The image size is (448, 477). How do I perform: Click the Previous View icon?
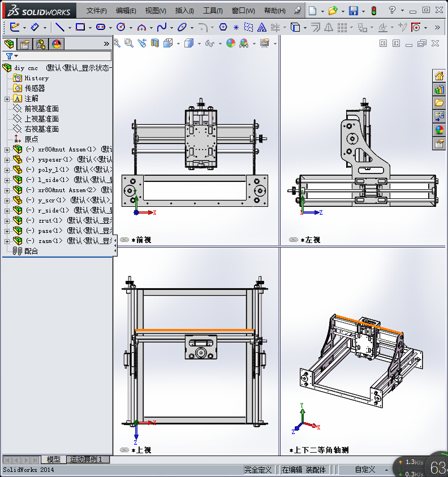142,43
